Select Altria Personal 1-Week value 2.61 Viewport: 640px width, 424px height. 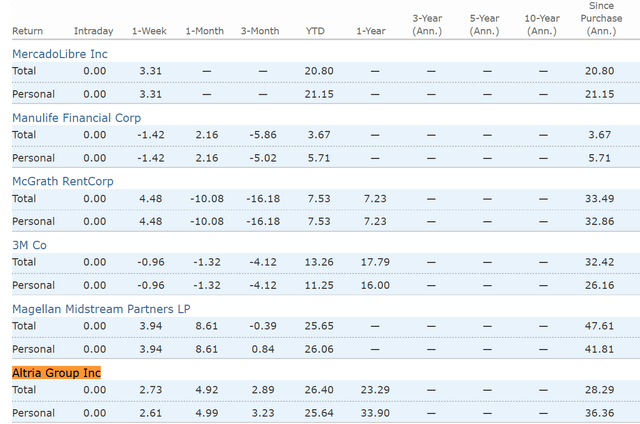pos(151,413)
